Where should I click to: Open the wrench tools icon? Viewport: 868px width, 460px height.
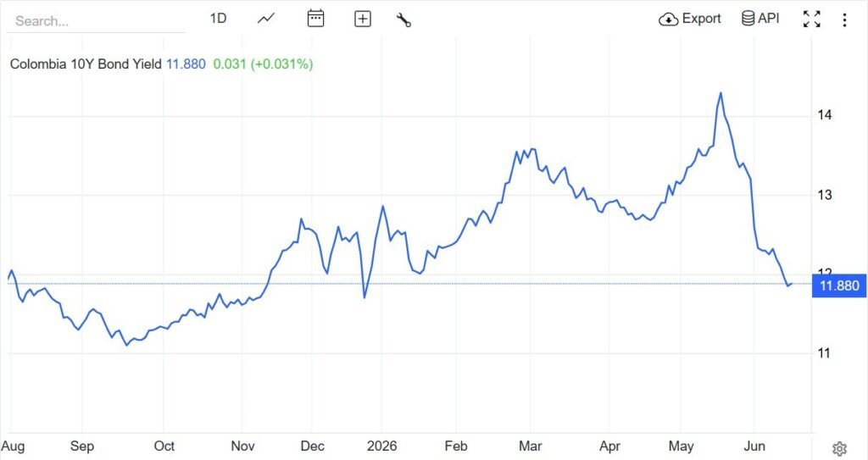(x=403, y=20)
